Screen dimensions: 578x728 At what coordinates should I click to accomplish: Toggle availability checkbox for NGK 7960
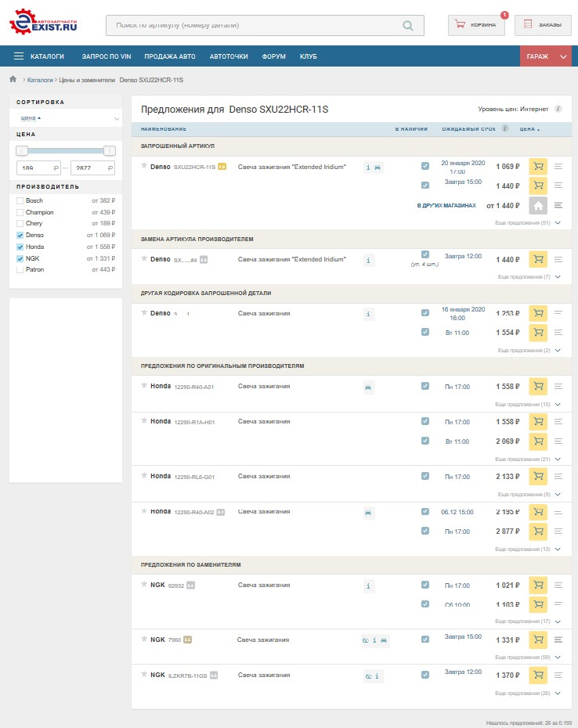(425, 640)
